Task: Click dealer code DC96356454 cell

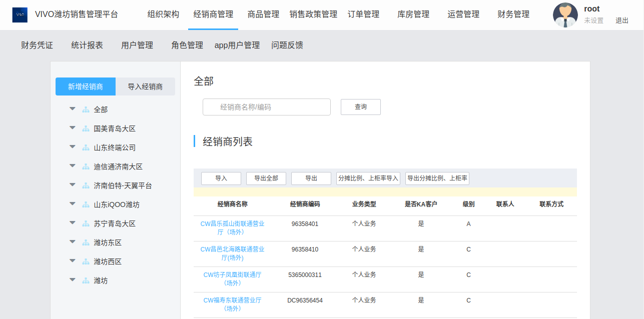Action: (305, 300)
